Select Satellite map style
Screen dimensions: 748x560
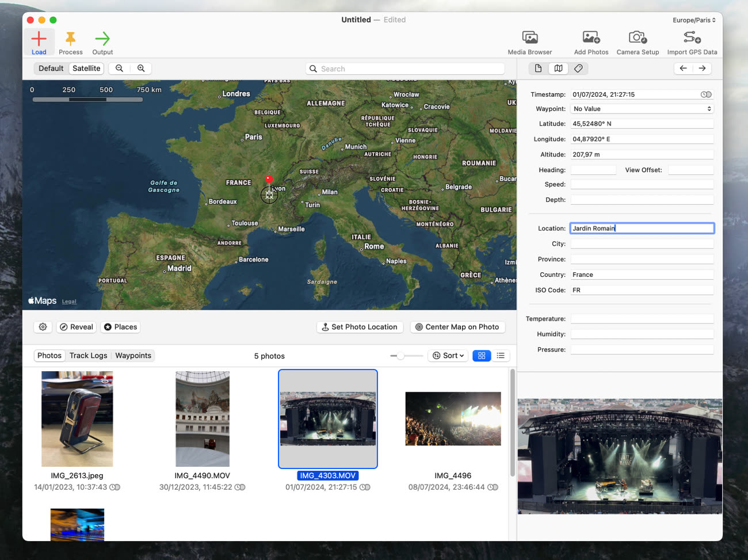pyautogui.click(x=86, y=68)
